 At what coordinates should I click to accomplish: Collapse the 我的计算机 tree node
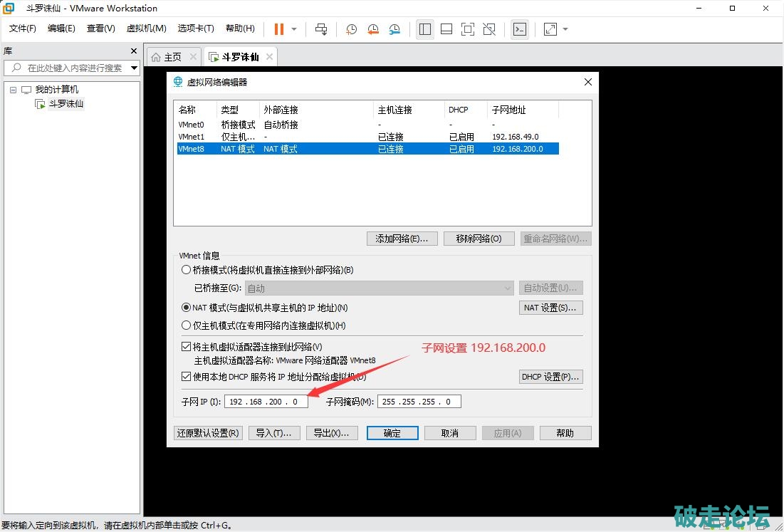pyautogui.click(x=13, y=90)
